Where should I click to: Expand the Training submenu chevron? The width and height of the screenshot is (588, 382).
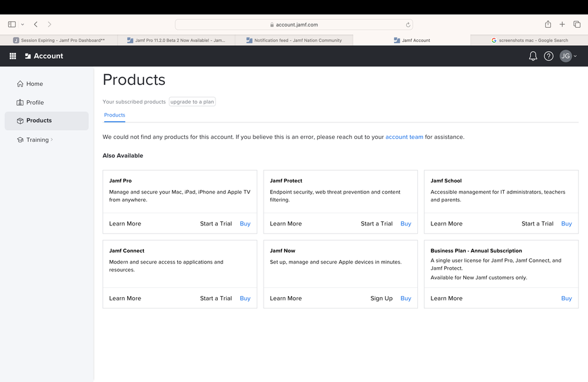pos(52,139)
